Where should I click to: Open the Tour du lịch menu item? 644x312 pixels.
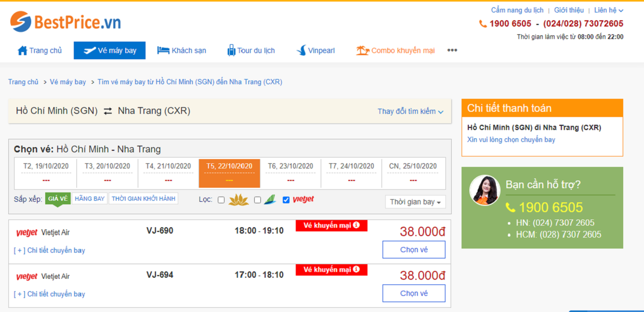pyautogui.click(x=251, y=50)
